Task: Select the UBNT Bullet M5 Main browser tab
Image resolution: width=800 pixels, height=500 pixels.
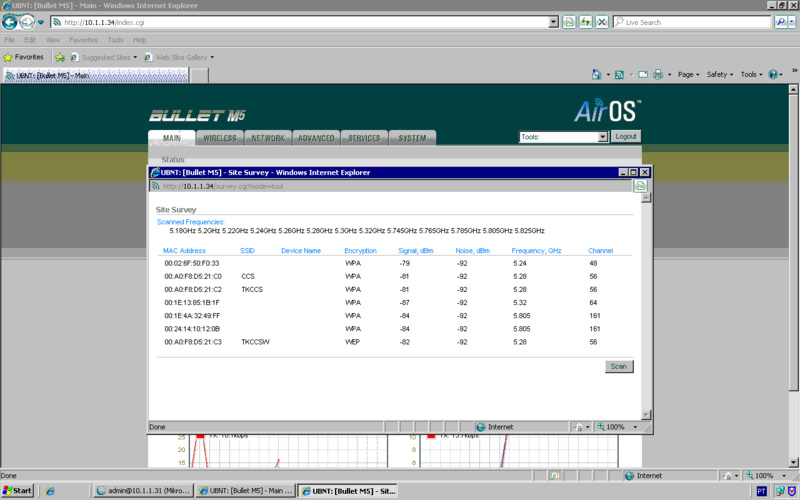Action: click(x=95, y=76)
